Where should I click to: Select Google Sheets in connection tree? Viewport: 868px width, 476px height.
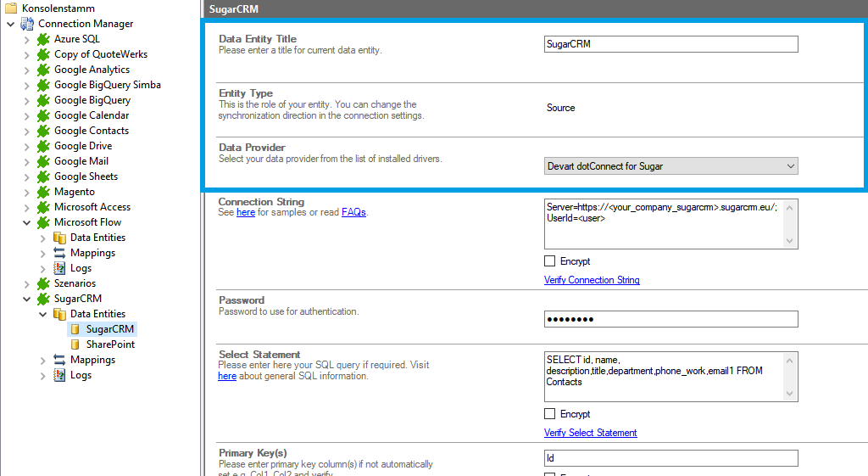coord(86,176)
